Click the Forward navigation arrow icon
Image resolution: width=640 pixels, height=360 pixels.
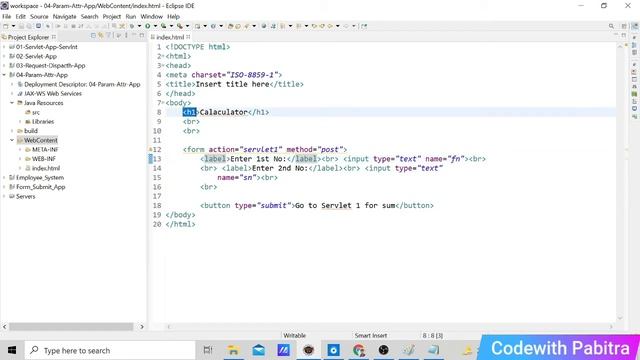[x=346, y=26]
